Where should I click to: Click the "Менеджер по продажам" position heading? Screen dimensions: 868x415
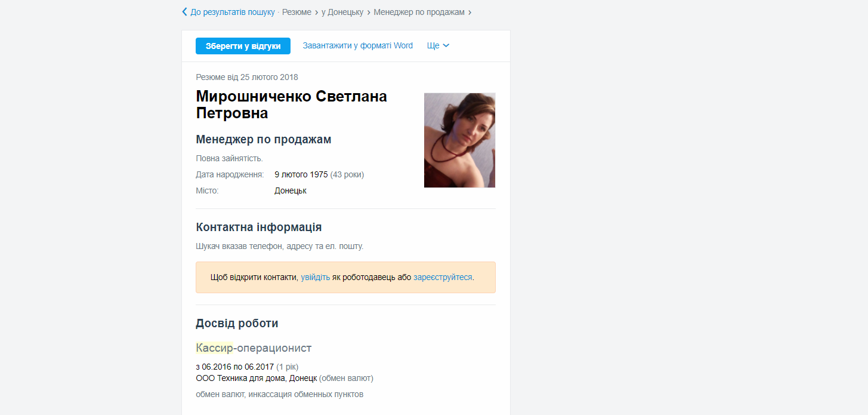point(263,139)
